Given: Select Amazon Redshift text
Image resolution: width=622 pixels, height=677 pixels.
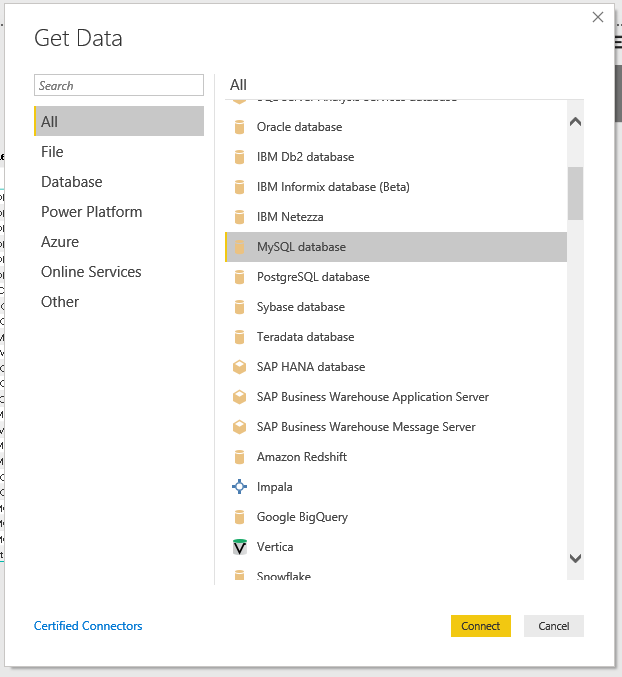Looking at the screenshot, I should (302, 457).
